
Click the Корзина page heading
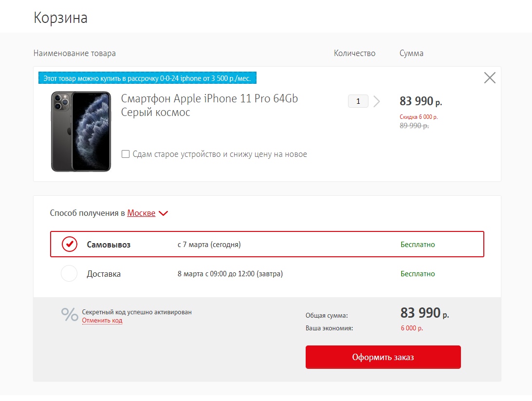click(60, 18)
